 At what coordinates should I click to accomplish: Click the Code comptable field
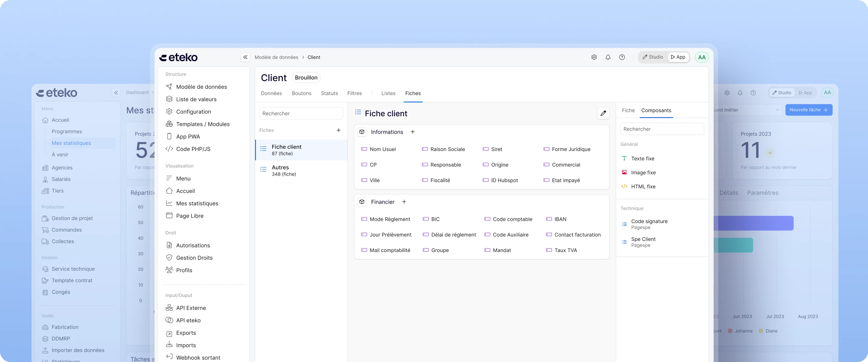(508, 219)
